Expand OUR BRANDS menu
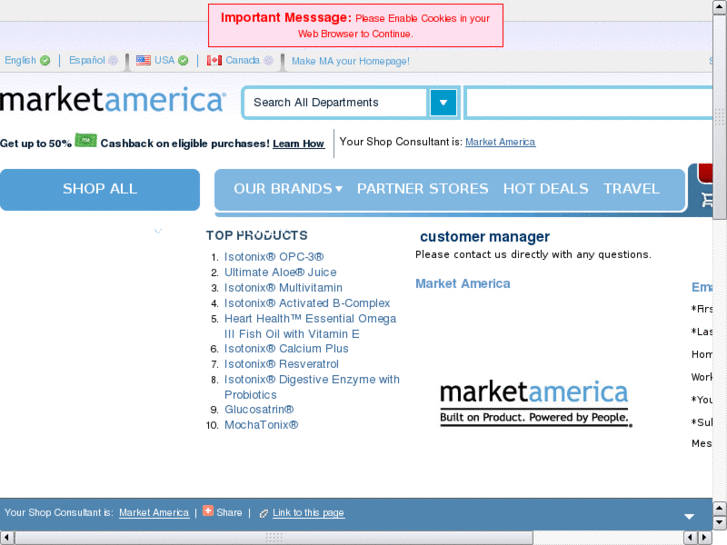727x545 pixels. point(288,189)
